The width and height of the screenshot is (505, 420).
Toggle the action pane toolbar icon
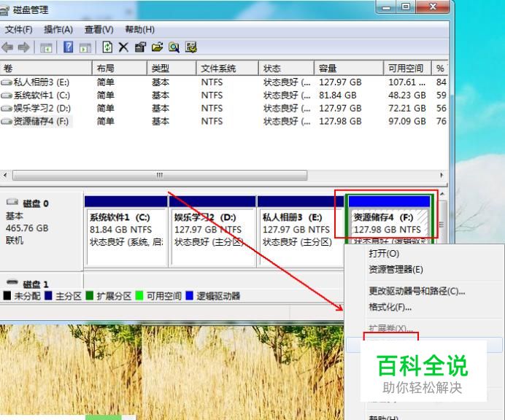tap(85, 48)
